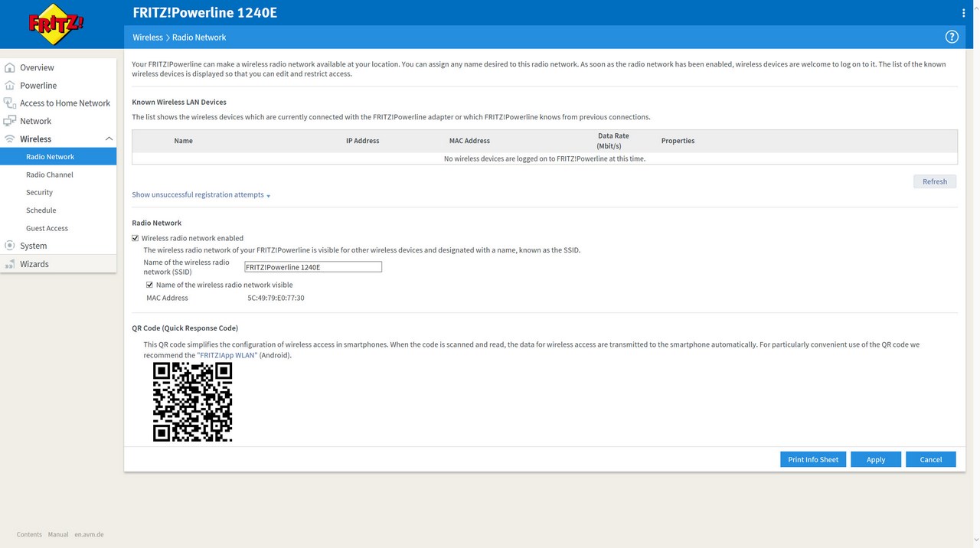Click QR Code (Quick Response Code) heading
The width and height of the screenshot is (980, 548).
(x=185, y=328)
